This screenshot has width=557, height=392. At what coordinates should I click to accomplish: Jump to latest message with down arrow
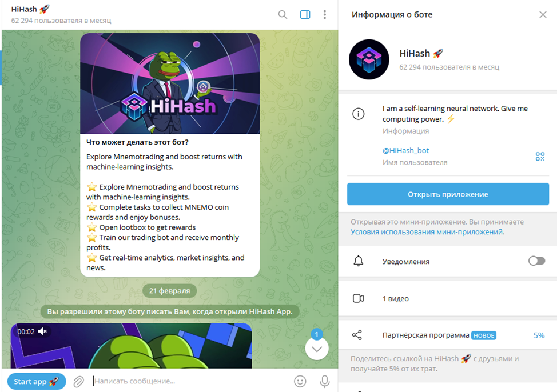(316, 349)
